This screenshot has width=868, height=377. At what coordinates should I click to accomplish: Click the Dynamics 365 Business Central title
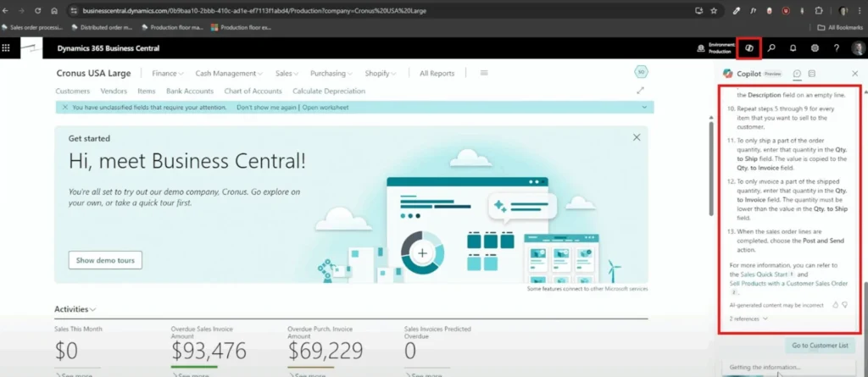point(108,48)
